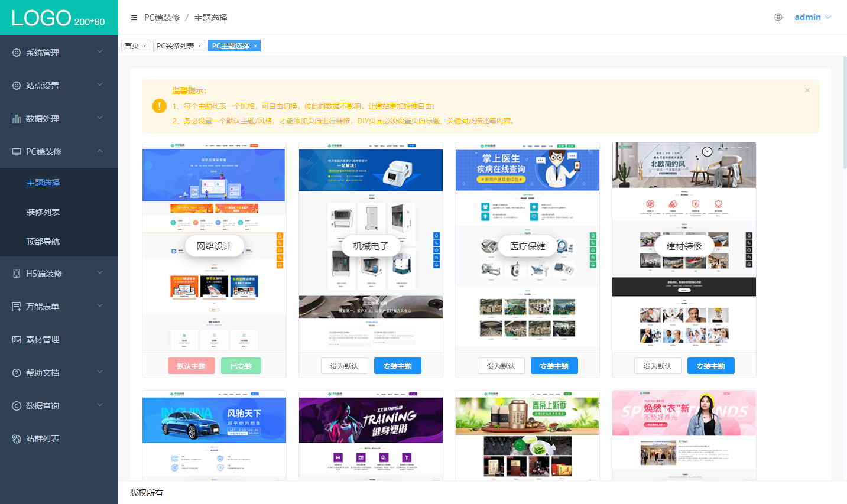Expand the 系统管理 menu chevron
Screen dimensions: 847x504
click(x=100, y=51)
